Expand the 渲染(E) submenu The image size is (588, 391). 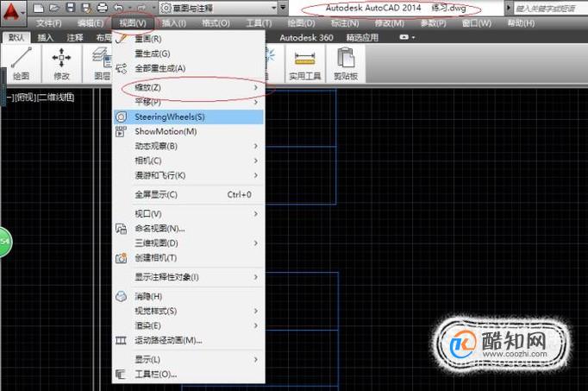click(189, 325)
